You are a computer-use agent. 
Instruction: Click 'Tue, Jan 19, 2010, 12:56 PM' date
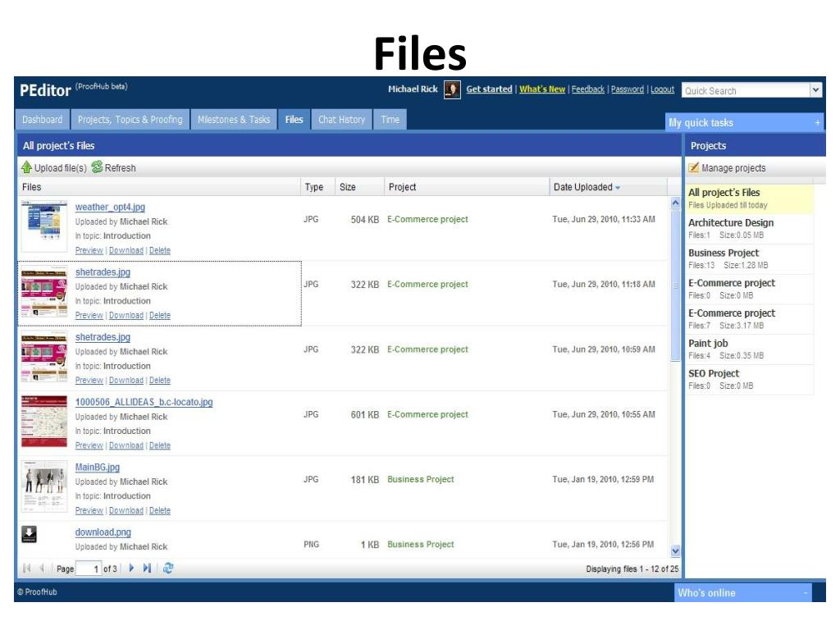[x=603, y=545]
